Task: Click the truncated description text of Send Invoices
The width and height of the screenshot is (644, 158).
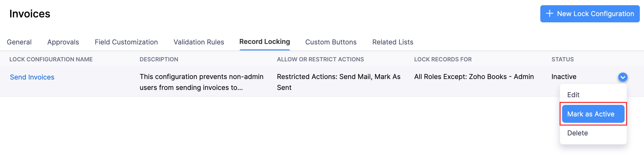Action: [x=201, y=82]
